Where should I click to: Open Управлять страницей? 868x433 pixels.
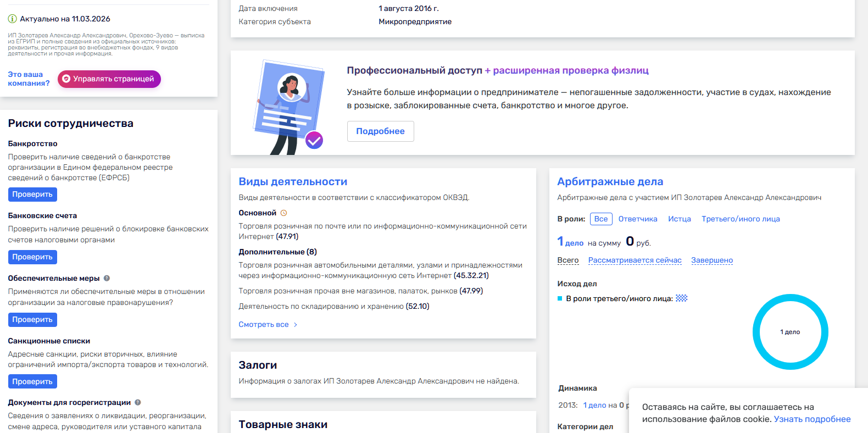tap(109, 79)
